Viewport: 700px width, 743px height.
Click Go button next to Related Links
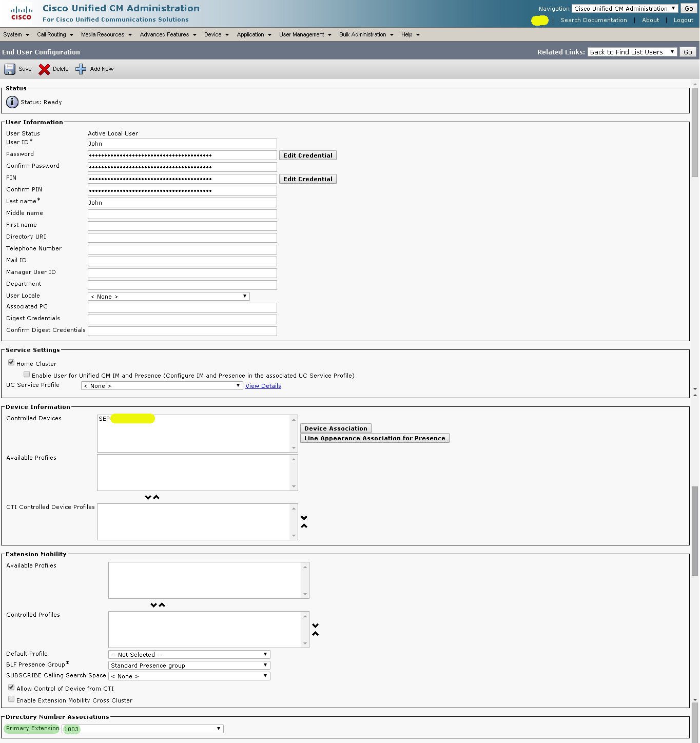point(688,52)
